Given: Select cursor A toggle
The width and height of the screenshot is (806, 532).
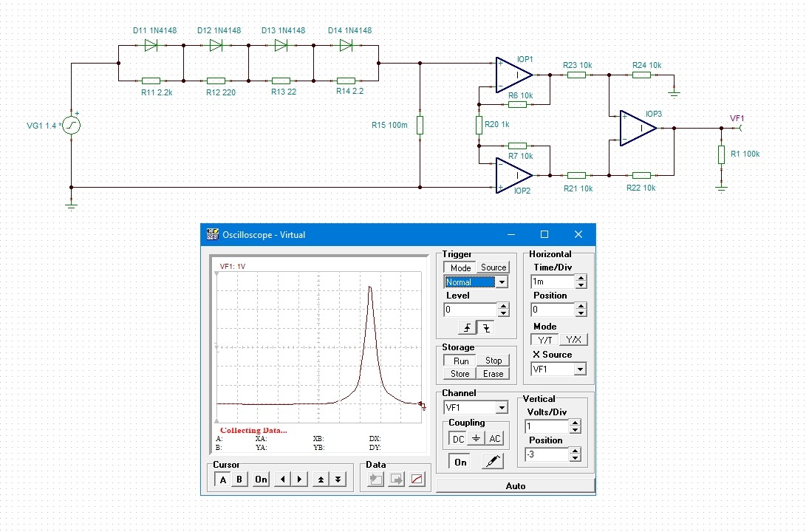Looking at the screenshot, I should 222,480.
